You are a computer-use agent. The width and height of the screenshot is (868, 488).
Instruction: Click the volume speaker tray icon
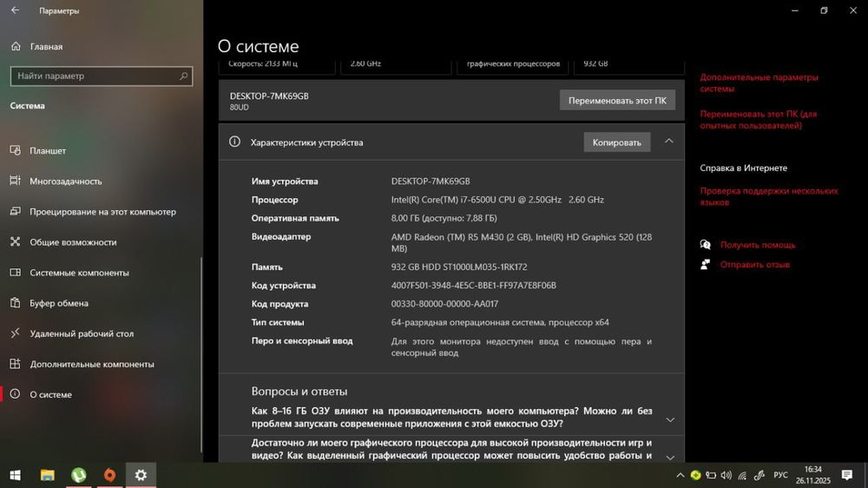click(727, 475)
